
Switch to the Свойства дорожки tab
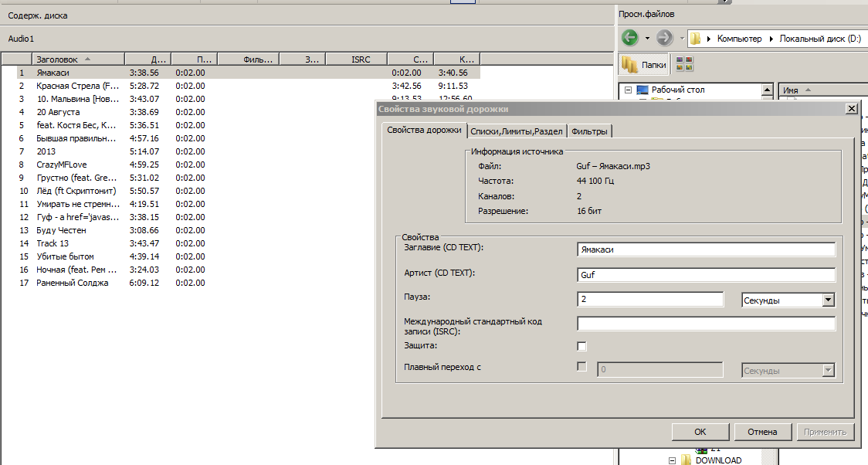424,130
